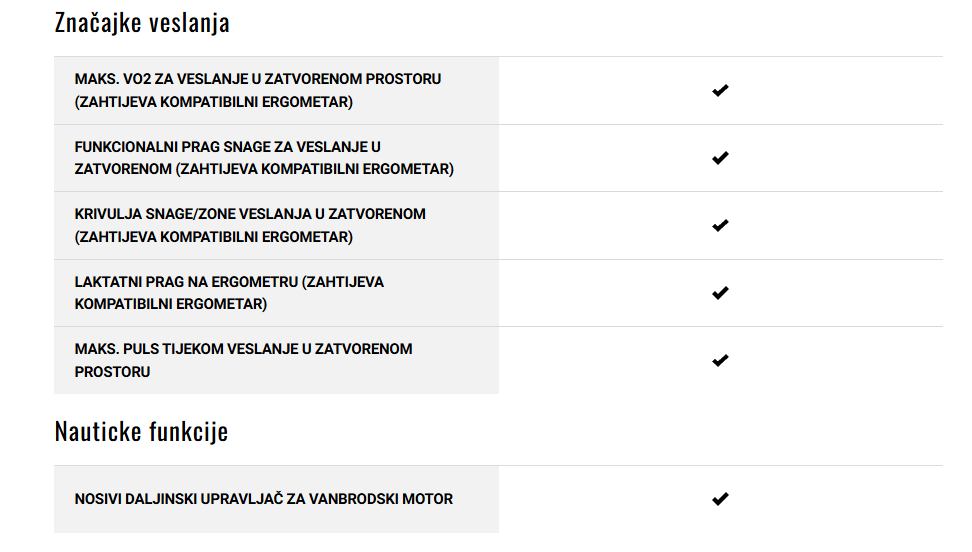Select the Značajke veslanja heading
The image size is (972, 552).
click(142, 23)
